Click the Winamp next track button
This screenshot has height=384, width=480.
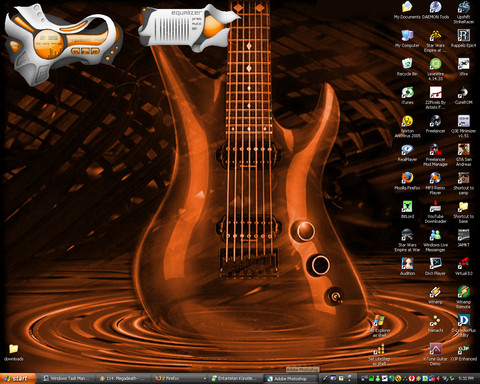pyautogui.click(x=95, y=51)
